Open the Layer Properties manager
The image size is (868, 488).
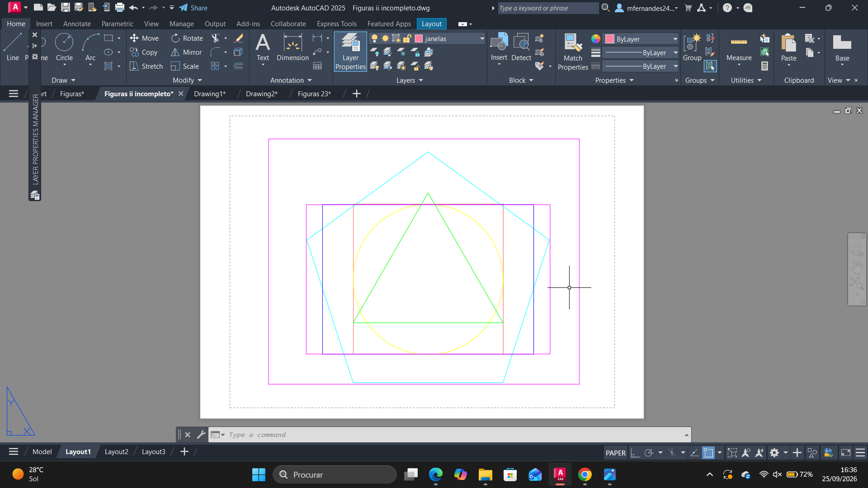350,52
